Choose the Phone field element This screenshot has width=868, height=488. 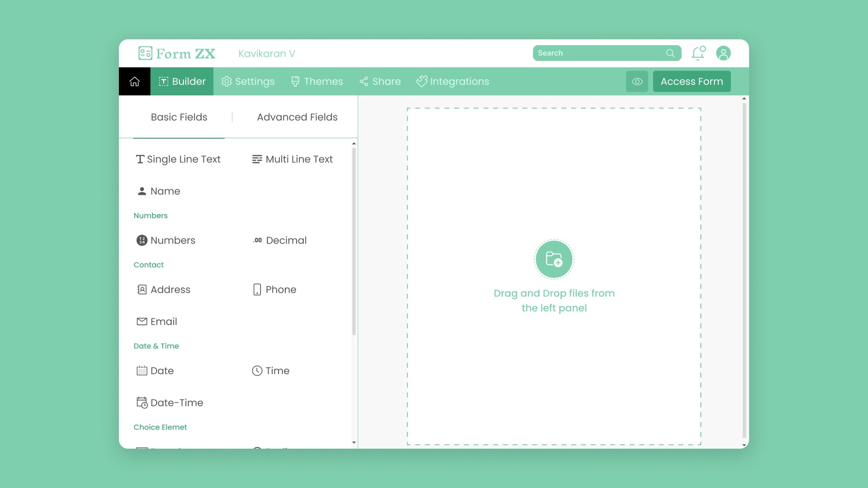coord(274,290)
